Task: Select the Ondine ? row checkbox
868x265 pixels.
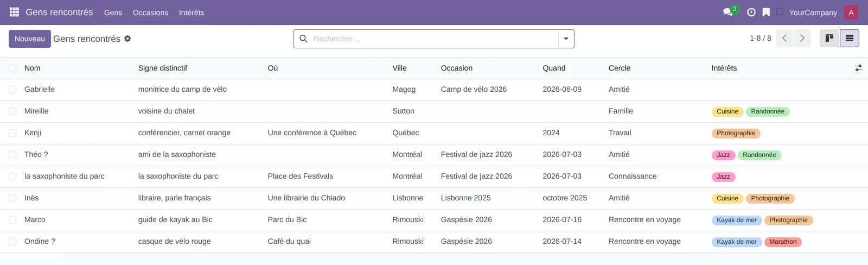Action: (12, 242)
